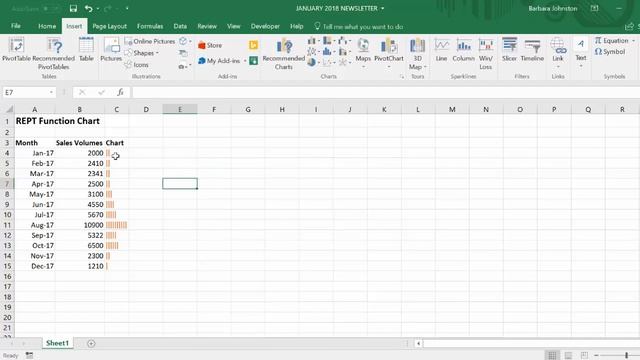Screen dimensions: 640x360
Task: Open the PivotChart dropdown
Action: coord(389,67)
